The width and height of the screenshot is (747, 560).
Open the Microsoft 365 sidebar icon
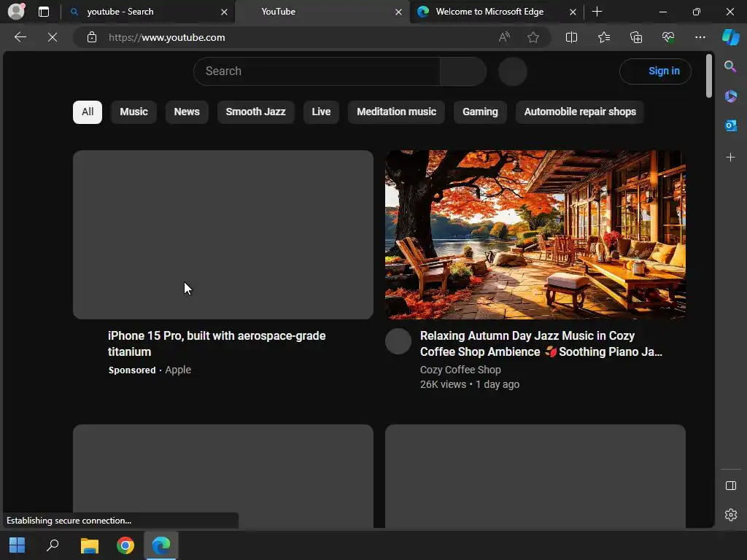tap(730, 96)
